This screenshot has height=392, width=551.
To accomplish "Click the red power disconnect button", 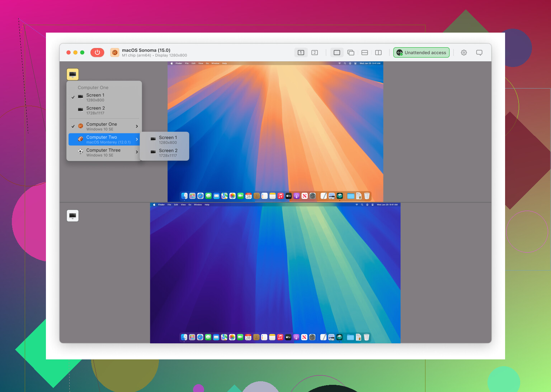I will (x=97, y=52).
